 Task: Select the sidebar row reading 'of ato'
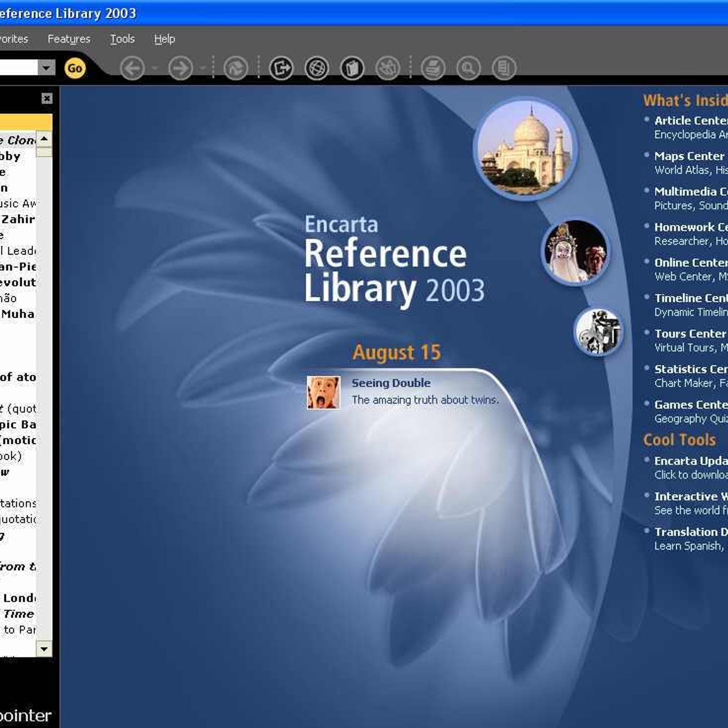(18, 377)
